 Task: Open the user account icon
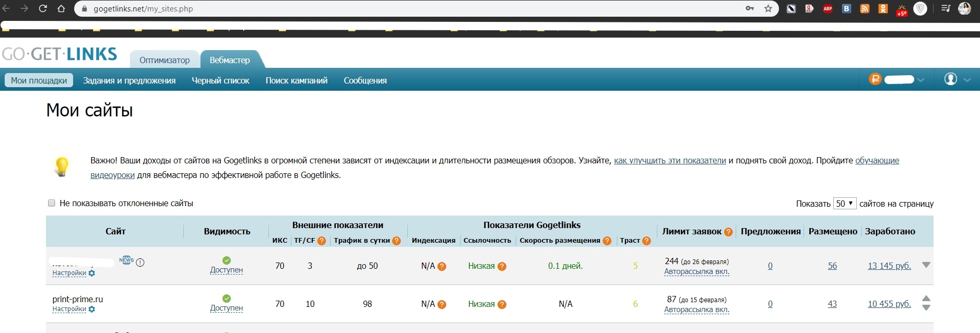tap(951, 79)
